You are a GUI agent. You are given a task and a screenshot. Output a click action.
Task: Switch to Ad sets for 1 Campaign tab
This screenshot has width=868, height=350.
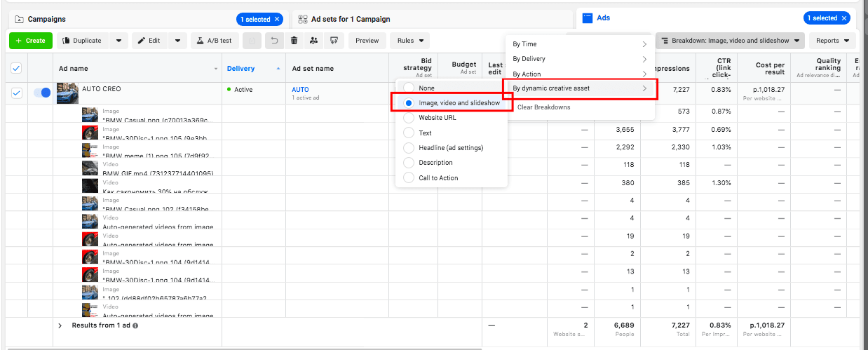point(350,19)
